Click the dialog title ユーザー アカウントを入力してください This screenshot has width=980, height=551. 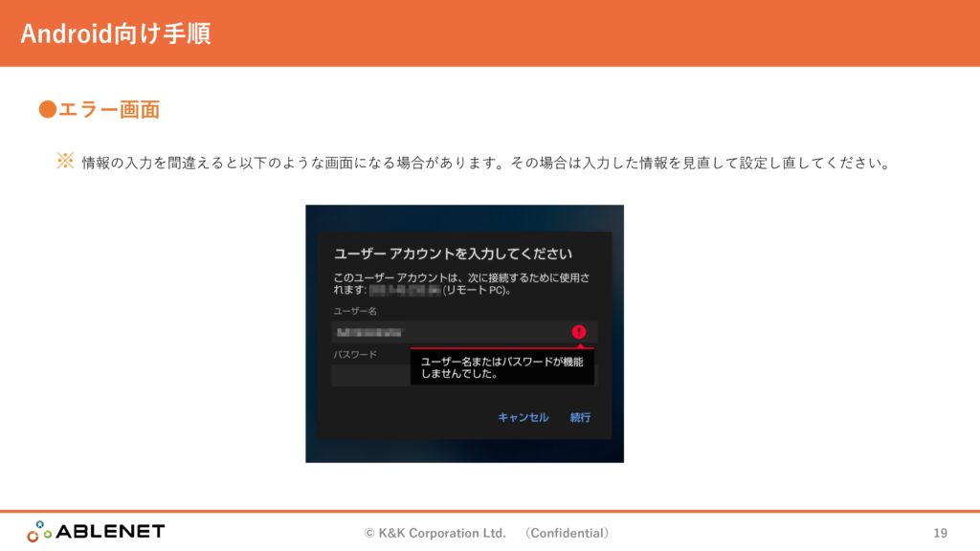coord(453,253)
